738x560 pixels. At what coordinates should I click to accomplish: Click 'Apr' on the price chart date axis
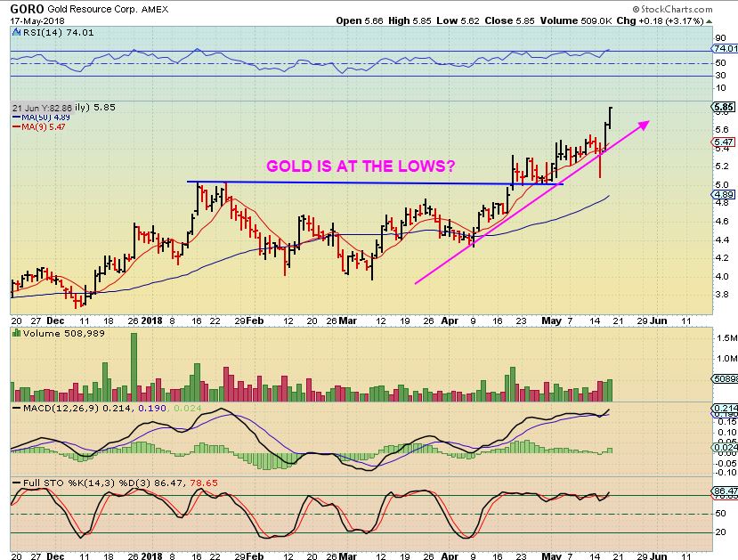coord(450,321)
